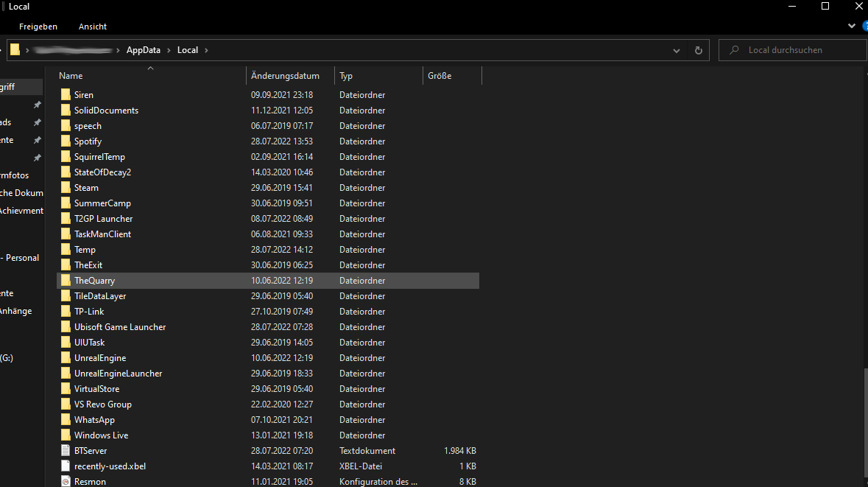Click the Spotify folder icon
The width and height of the screenshot is (868, 487).
click(x=66, y=141)
